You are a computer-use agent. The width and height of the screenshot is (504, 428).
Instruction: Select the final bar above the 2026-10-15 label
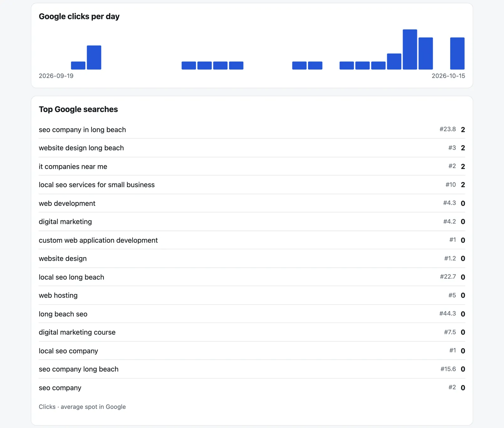click(457, 53)
